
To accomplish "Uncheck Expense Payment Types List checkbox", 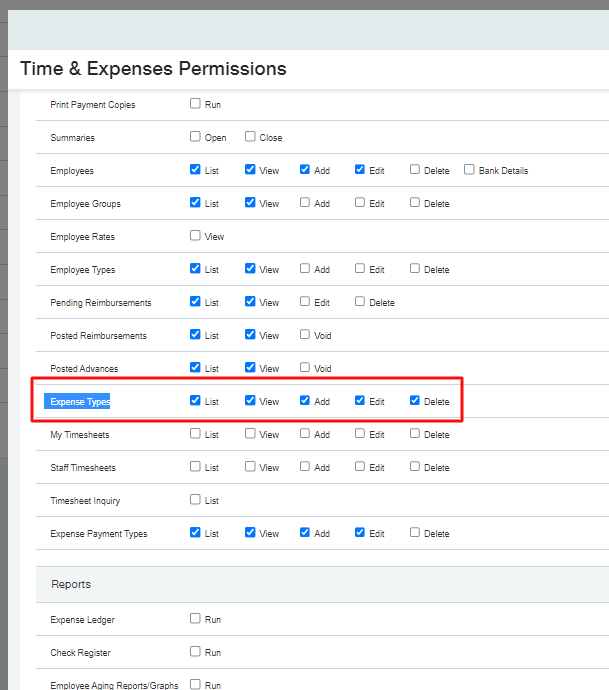I will coord(195,532).
